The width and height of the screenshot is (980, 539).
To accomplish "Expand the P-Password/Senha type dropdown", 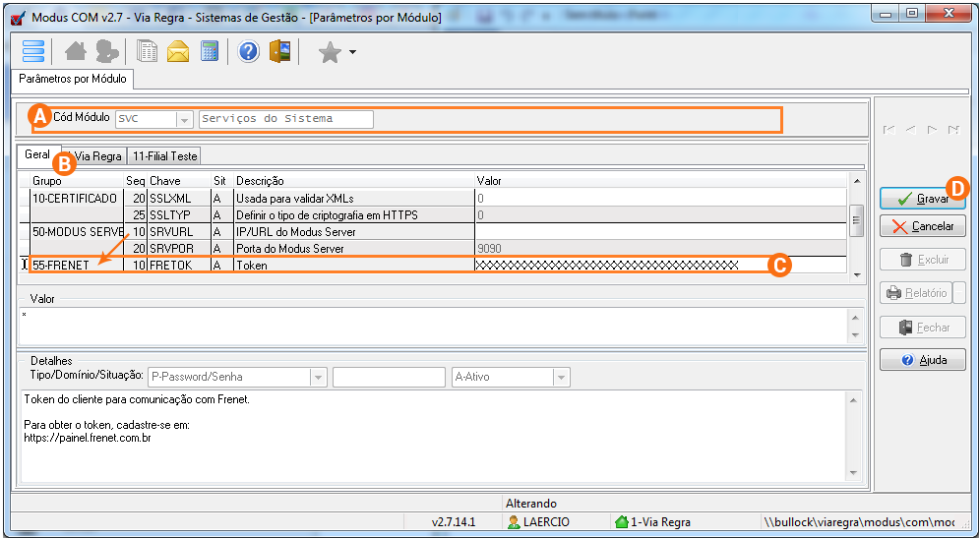I will pyautogui.click(x=318, y=377).
